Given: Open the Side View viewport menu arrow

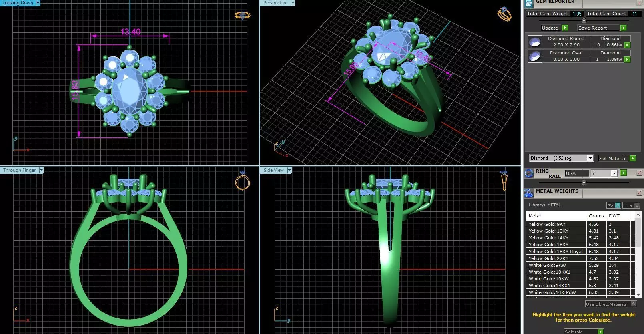Looking at the screenshot, I should (x=289, y=170).
